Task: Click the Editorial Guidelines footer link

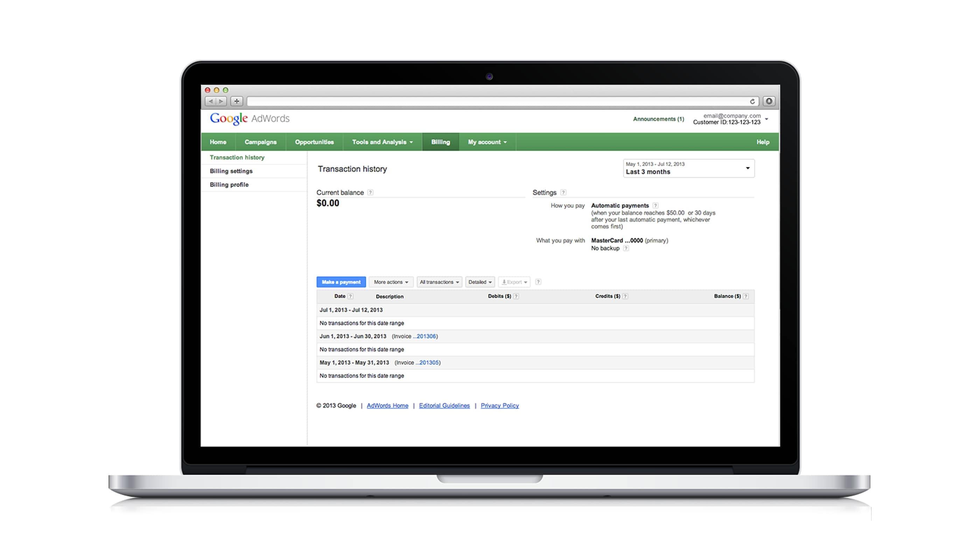Action: [x=444, y=406]
